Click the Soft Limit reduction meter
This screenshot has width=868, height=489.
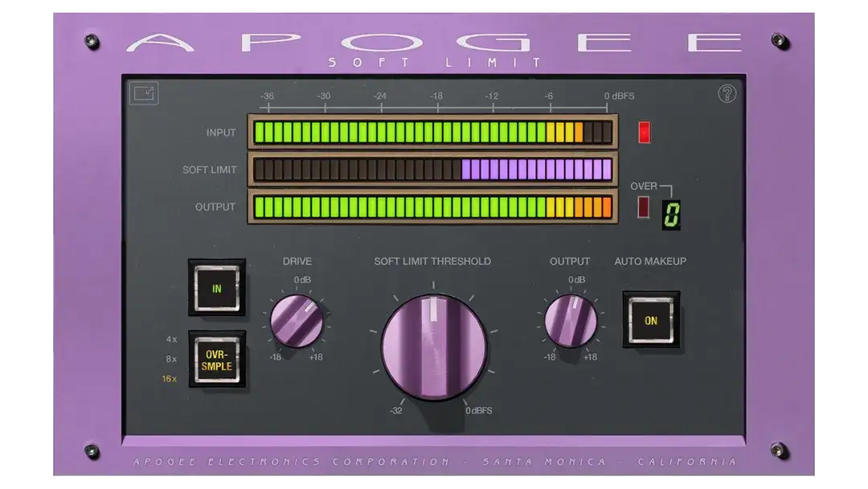(433, 170)
